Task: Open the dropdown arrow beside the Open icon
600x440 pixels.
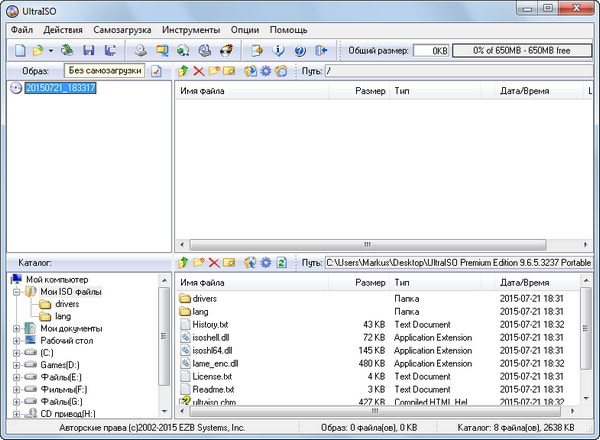Action: [51, 50]
